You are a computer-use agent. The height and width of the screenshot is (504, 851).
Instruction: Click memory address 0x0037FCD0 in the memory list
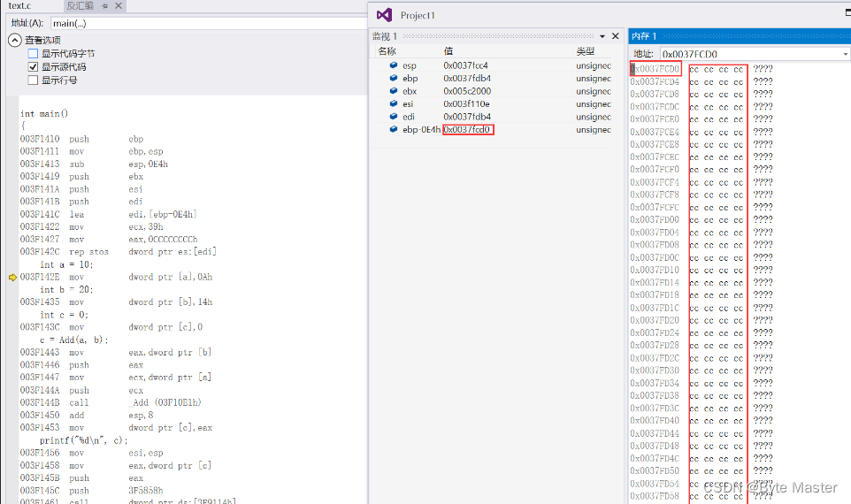[x=655, y=69]
